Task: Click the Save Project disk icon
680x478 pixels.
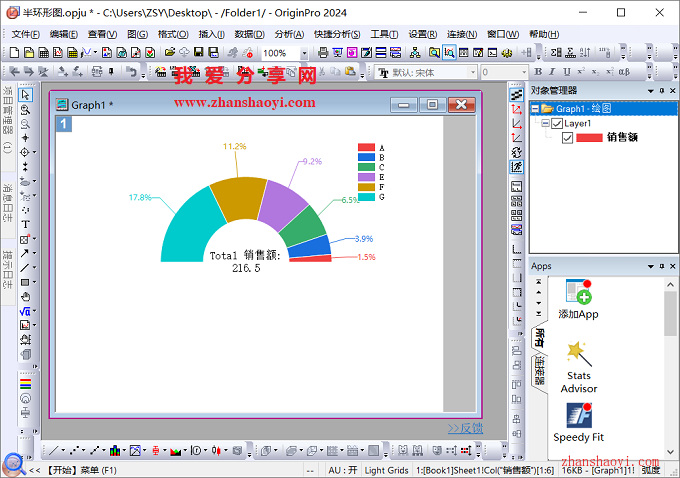Action: 199,53
